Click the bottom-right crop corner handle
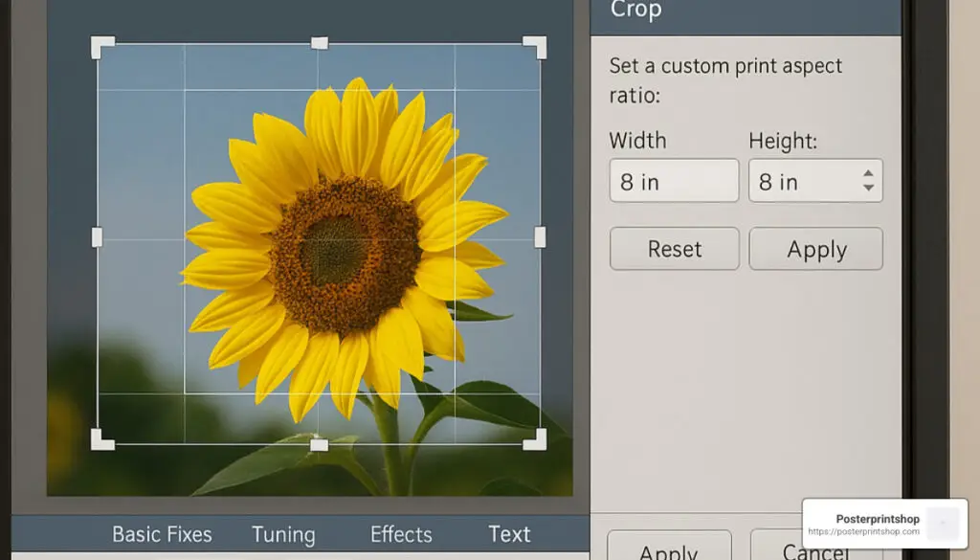Viewport: 980px width, 560px height. [x=536, y=439]
